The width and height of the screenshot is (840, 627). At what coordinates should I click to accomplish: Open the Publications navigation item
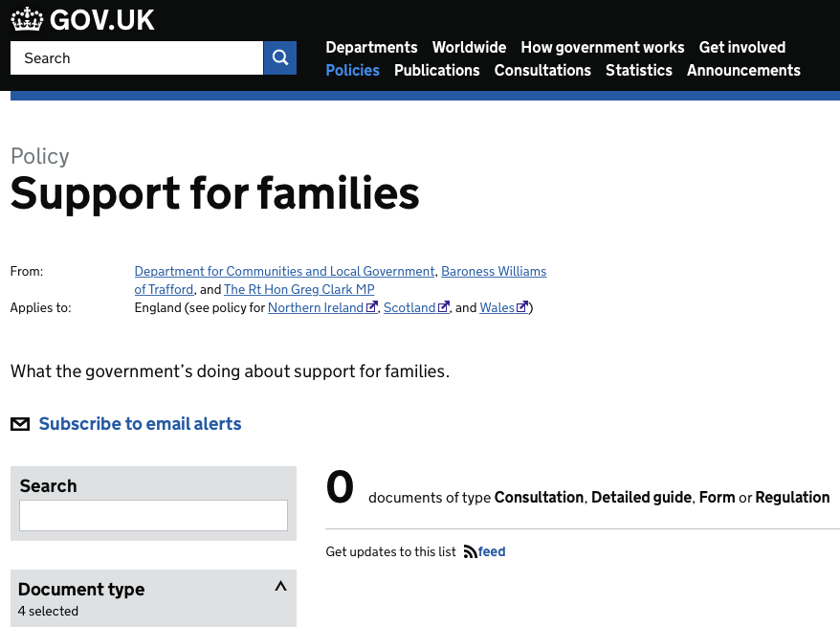click(436, 70)
